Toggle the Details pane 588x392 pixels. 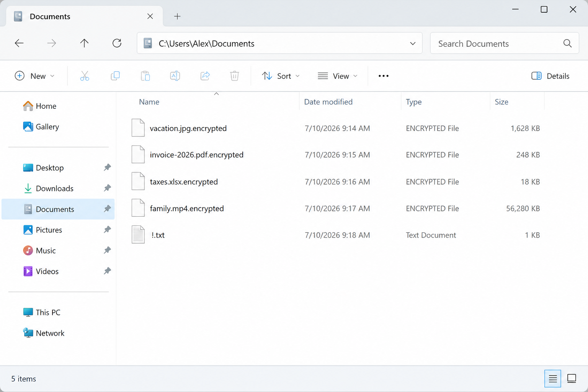coord(550,76)
